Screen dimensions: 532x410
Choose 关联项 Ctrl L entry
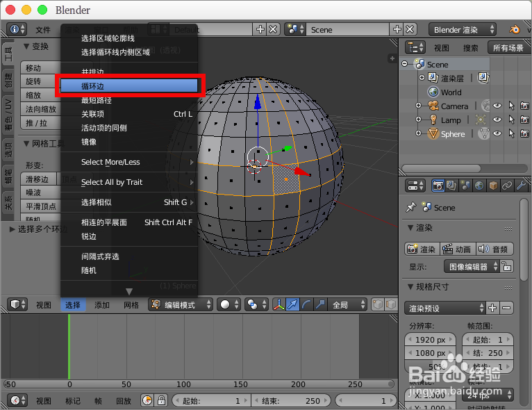[129, 114]
